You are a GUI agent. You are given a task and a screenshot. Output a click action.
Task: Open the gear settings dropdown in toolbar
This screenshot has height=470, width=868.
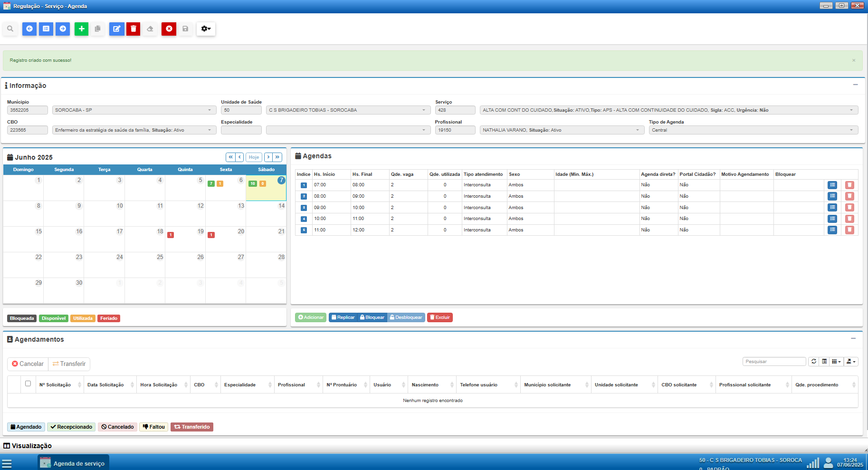pos(206,29)
